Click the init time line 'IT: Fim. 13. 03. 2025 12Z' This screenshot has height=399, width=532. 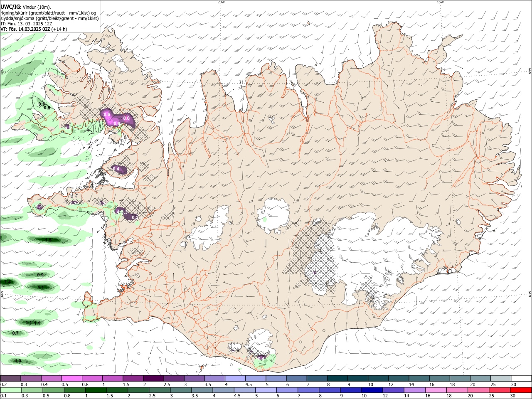click(26, 24)
